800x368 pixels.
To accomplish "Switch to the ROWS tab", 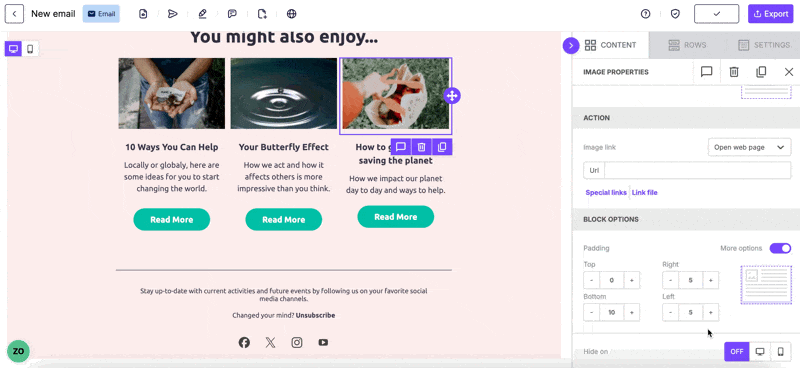I will coord(687,45).
